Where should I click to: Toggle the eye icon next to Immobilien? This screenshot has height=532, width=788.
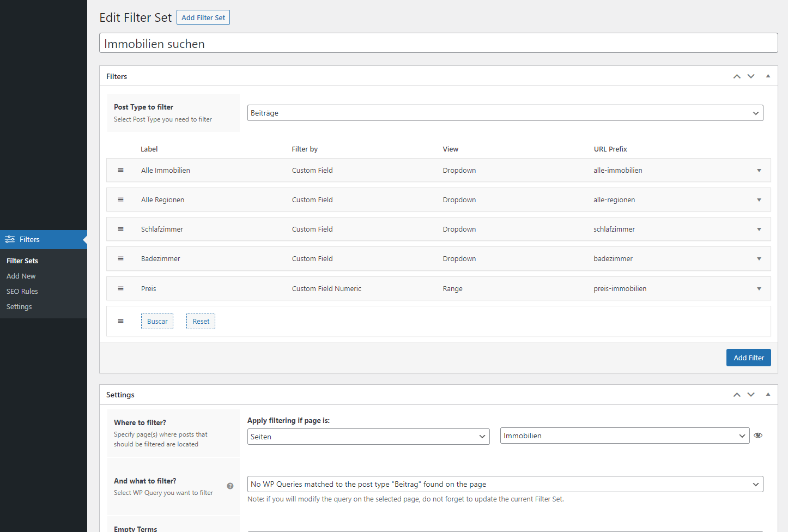pyautogui.click(x=758, y=436)
